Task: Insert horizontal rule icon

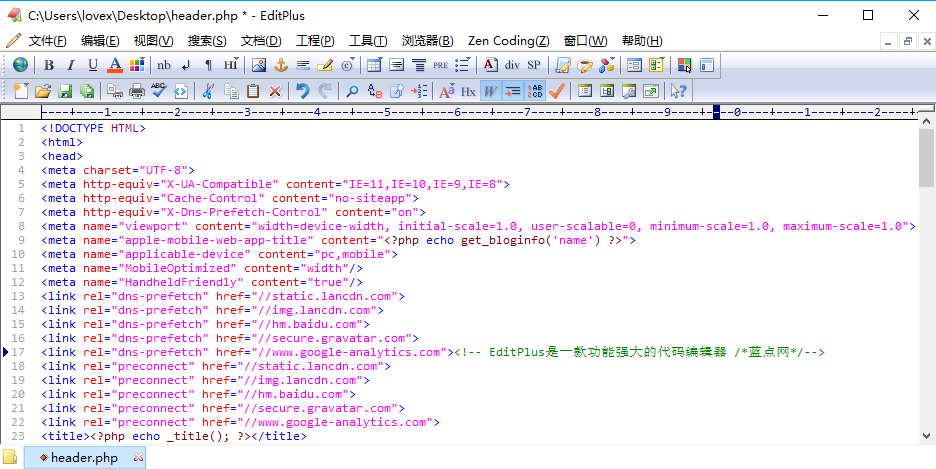Action: 303,64
